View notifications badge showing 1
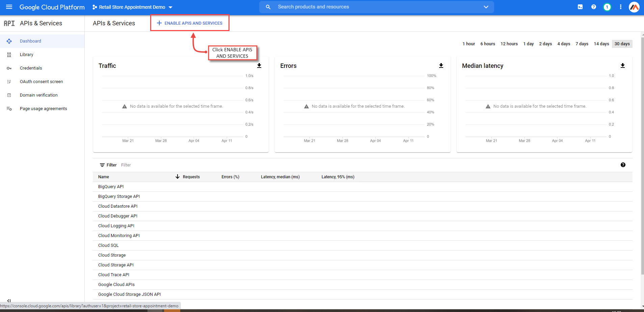The width and height of the screenshot is (644, 312). 607,7
